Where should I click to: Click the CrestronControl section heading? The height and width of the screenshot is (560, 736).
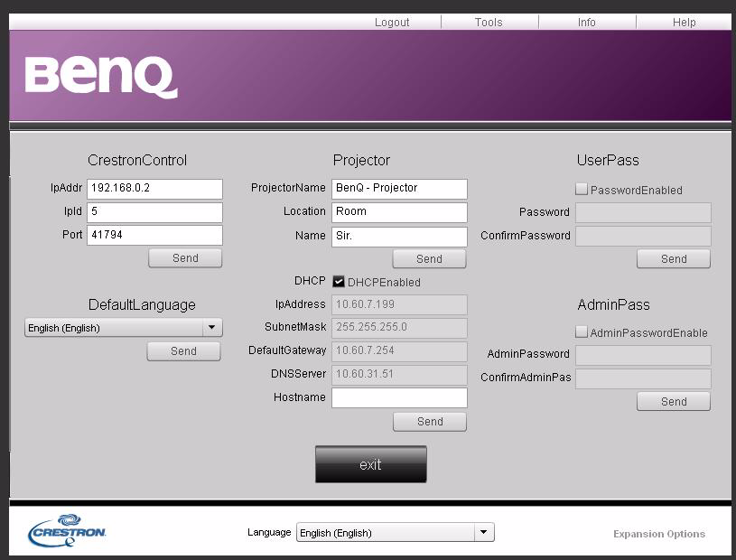137,161
